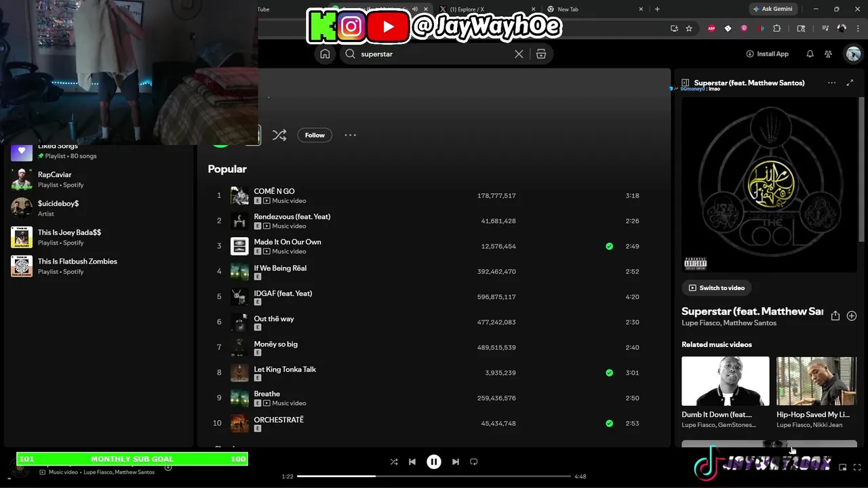868x488 pixels.
Task: Open the Friend Activity people icon
Action: pyautogui.click(x=828, y=54)
